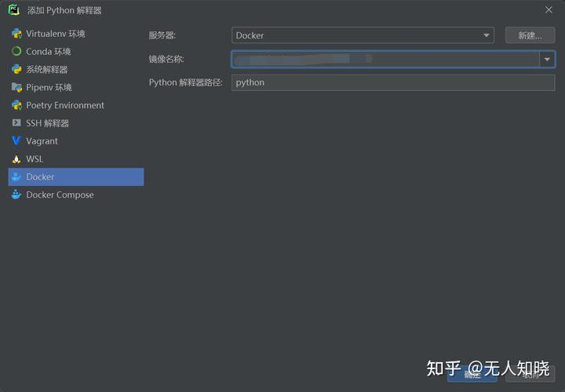This screenshot has height=392, width=565.
Task: Click the Conda environment circle icon
Action: (16, 52)
